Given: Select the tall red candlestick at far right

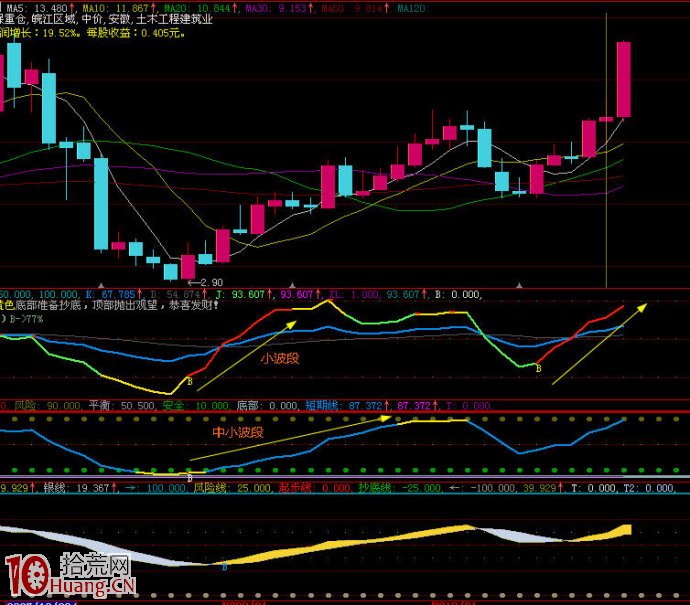Looking at the screenshot, I should pos(624,80).
